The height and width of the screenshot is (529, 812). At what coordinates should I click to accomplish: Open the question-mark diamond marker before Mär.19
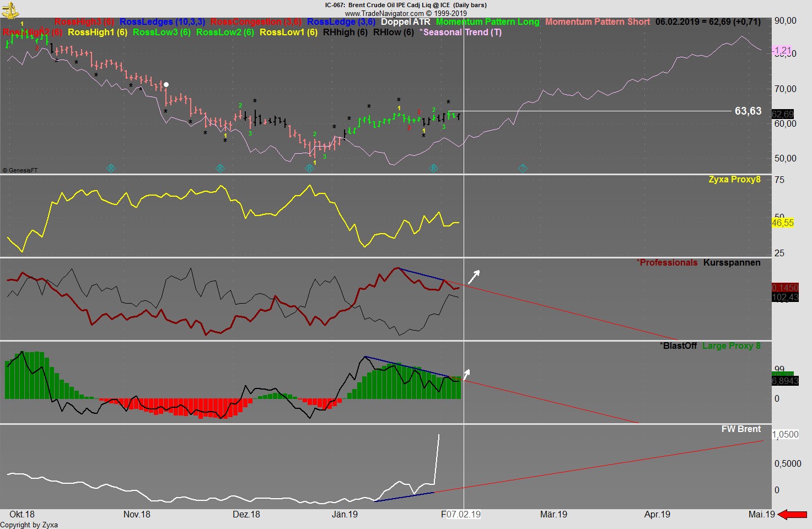point(522,168)
